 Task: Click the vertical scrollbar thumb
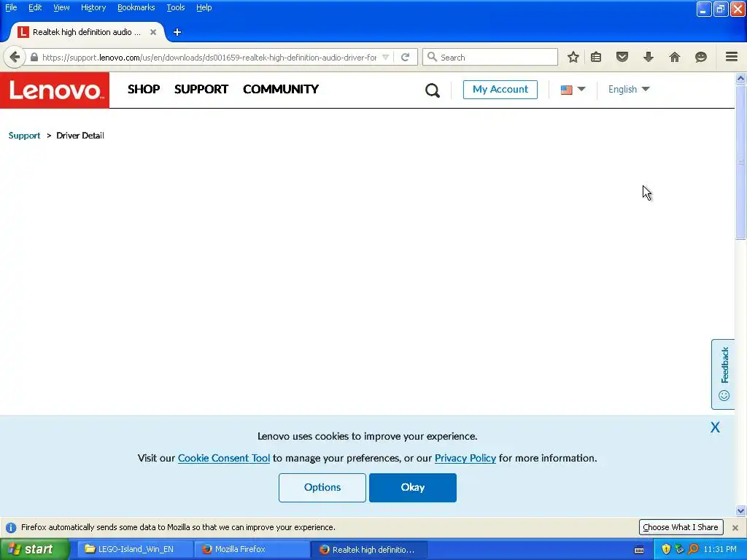[x=740, y=162]
